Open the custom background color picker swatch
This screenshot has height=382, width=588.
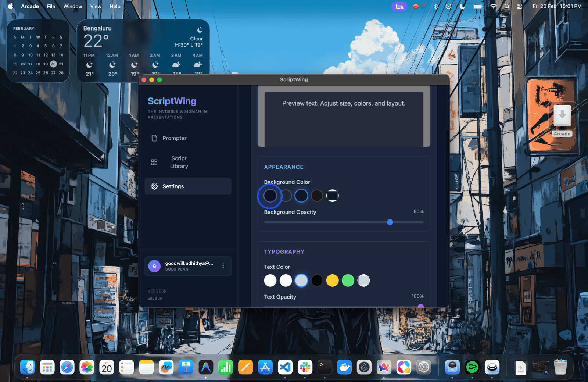[332, 196]
